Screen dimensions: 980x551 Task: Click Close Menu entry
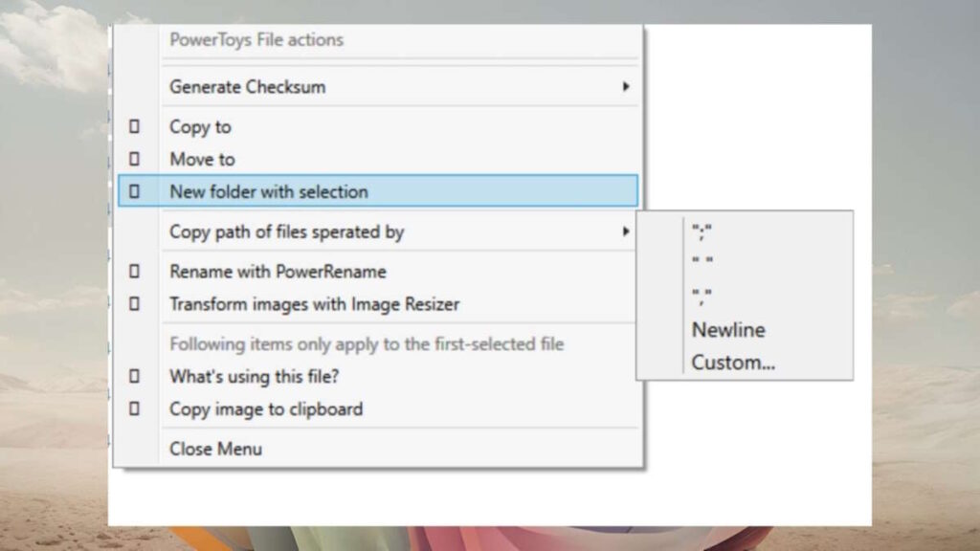coord(377,449)
